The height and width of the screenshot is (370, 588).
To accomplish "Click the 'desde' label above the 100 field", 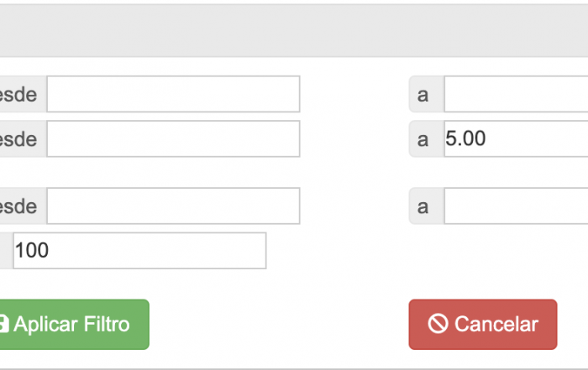I will (24, 206).
